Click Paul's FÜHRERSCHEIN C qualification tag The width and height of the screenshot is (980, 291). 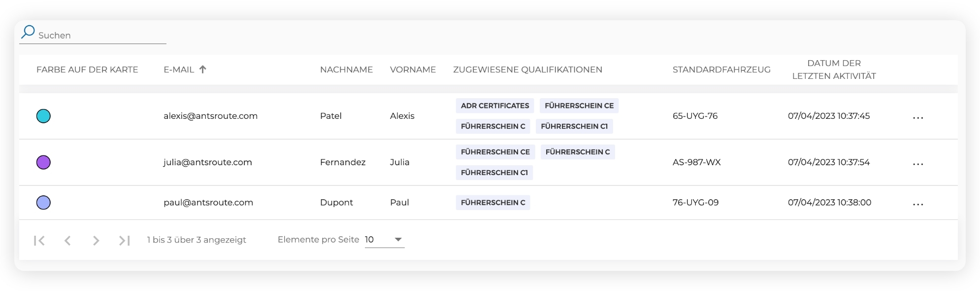point(493,203)
